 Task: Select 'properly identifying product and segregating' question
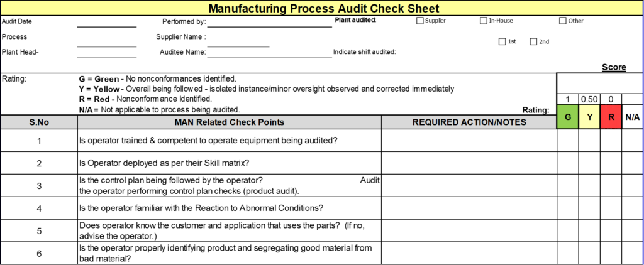click(226, 253)
